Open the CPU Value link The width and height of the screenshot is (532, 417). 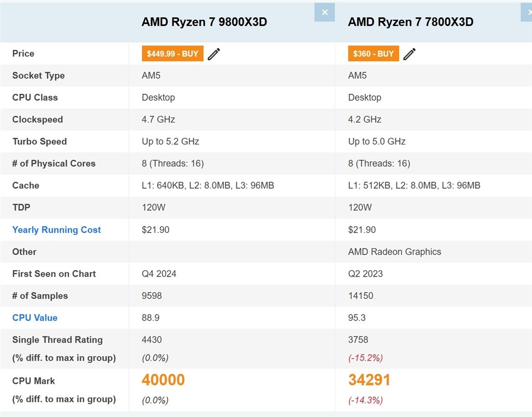(34, 318)
